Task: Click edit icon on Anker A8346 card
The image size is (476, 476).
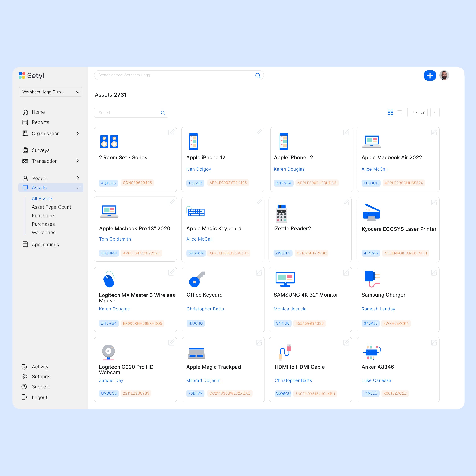Action: (x=434, y=343)
